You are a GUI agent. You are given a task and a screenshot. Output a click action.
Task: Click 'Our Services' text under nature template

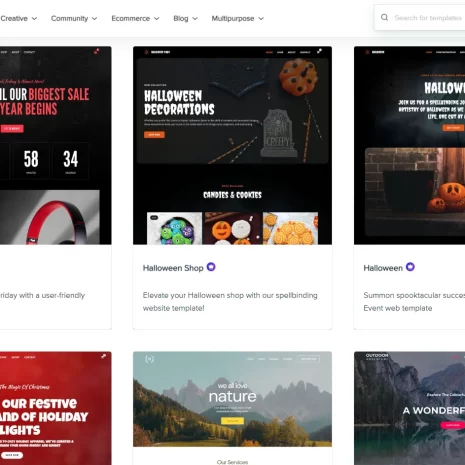232,462
